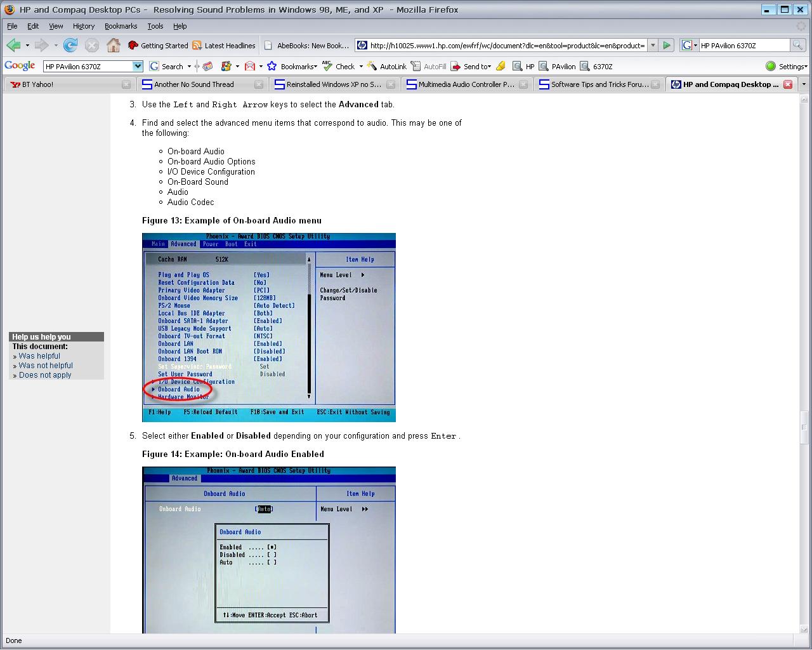Viewport: 812px width, 650px height.
Task: Open the Getting Started bookmark
Action: coord(158,46)
